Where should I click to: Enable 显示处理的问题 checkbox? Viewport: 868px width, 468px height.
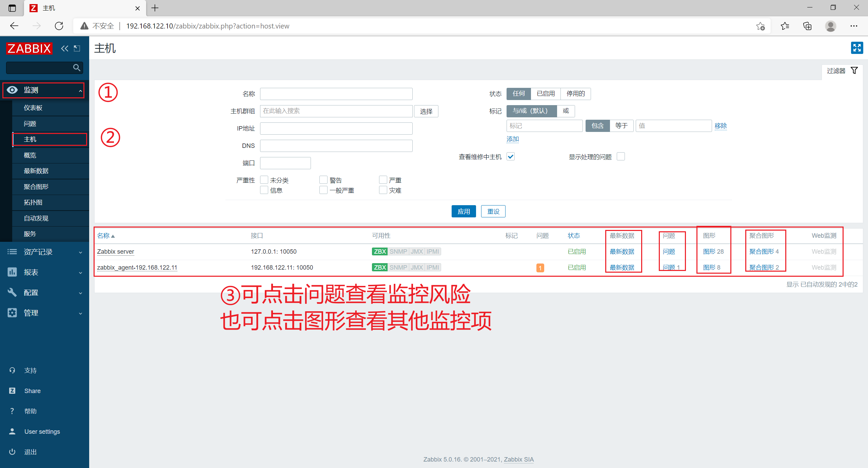point(621,156)
